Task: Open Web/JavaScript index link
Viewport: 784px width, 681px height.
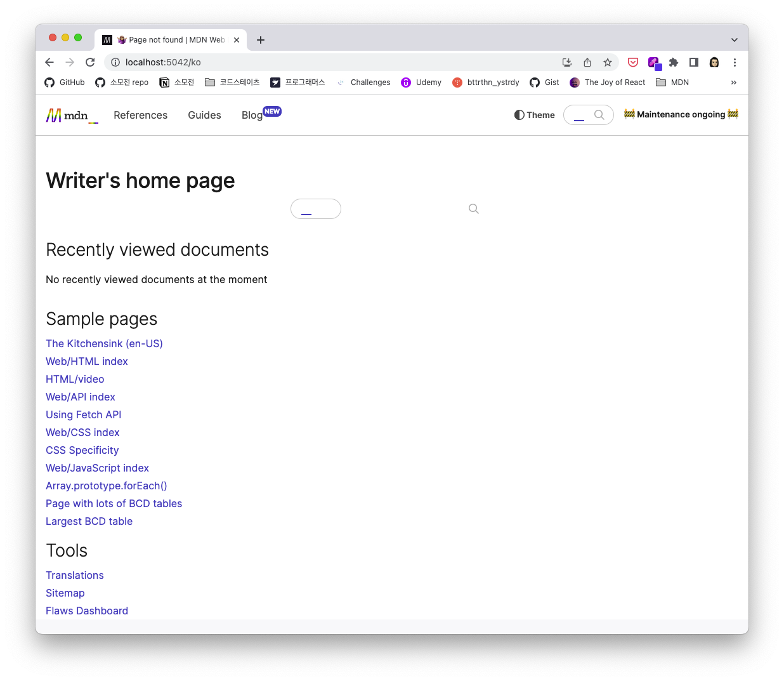Action: (97, 468)
